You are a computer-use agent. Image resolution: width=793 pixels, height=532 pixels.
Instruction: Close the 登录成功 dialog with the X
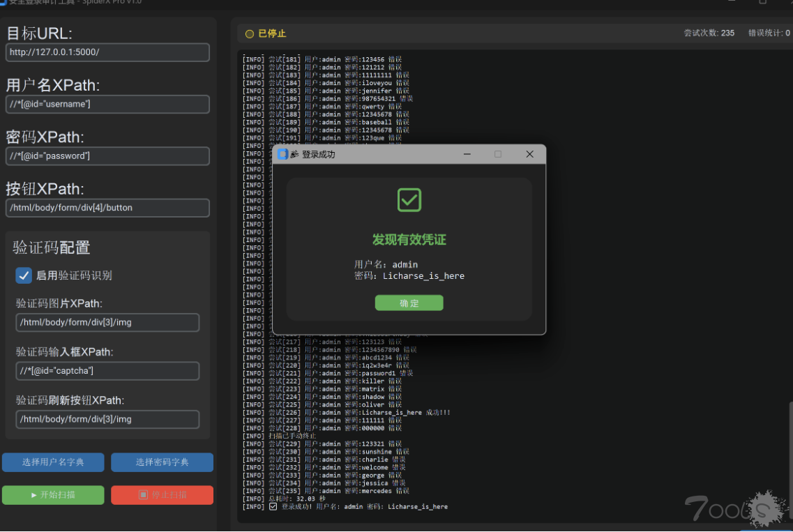(529, 154)
